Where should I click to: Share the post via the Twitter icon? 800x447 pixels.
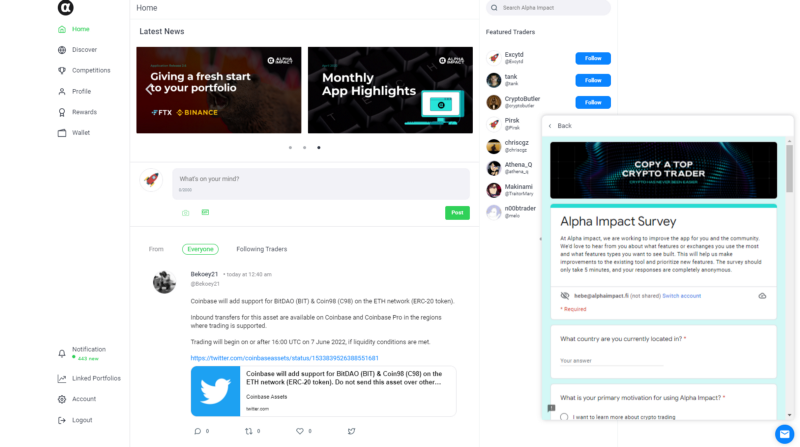pyautogui.click(x=352, y=431)
